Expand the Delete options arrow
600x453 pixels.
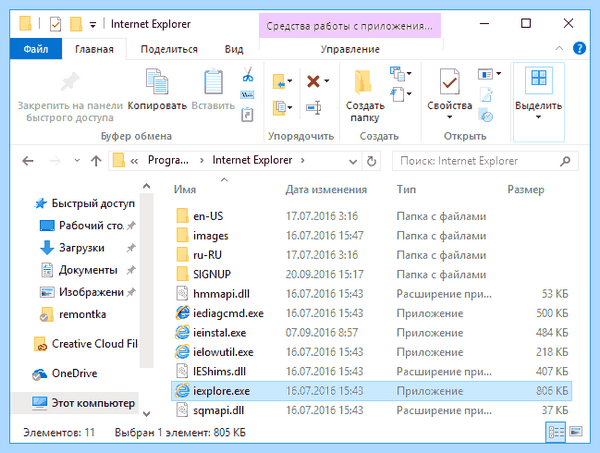[x=327, y=81]
